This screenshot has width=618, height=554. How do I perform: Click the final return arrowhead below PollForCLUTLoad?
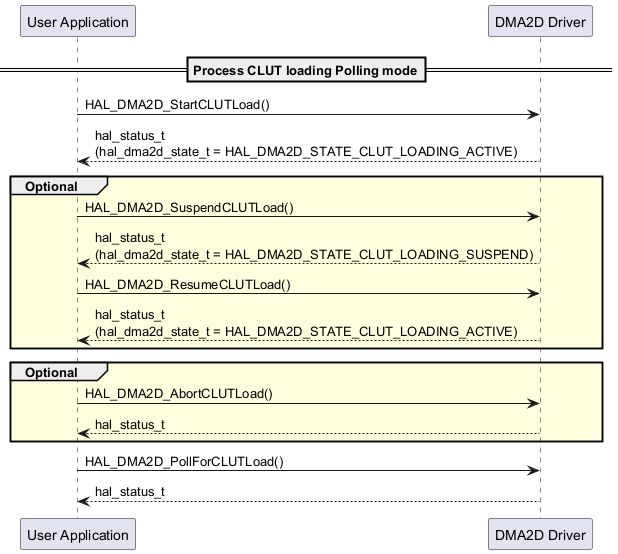point(84,502)
